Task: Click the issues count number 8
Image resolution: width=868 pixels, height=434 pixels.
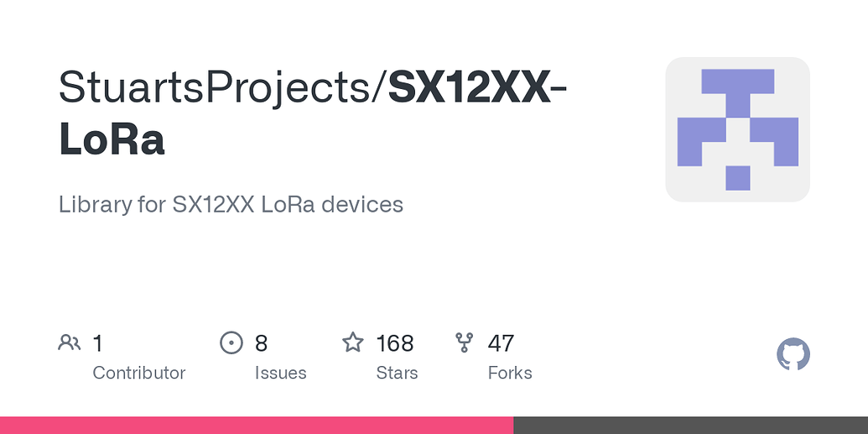Action: [261, 343]
